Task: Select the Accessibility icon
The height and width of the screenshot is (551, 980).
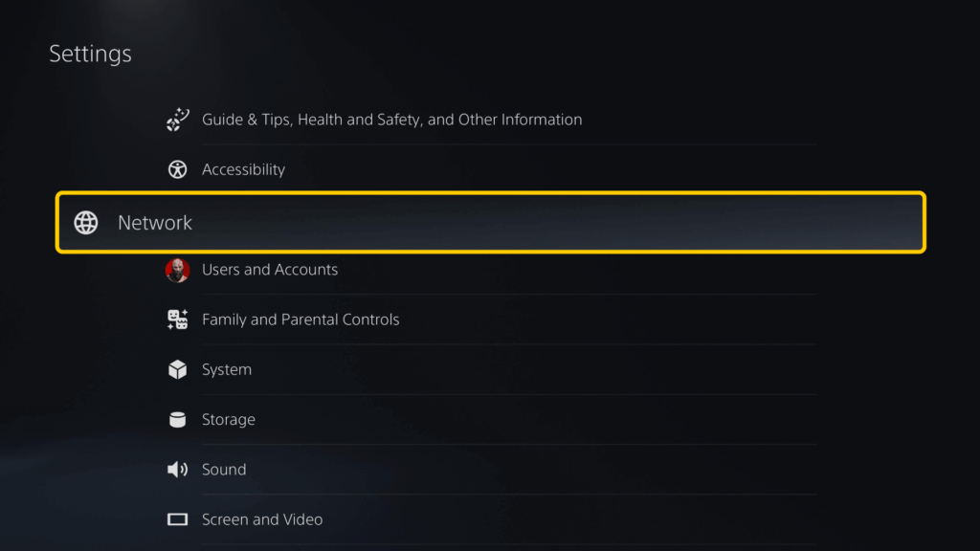Action: point(177,168)
